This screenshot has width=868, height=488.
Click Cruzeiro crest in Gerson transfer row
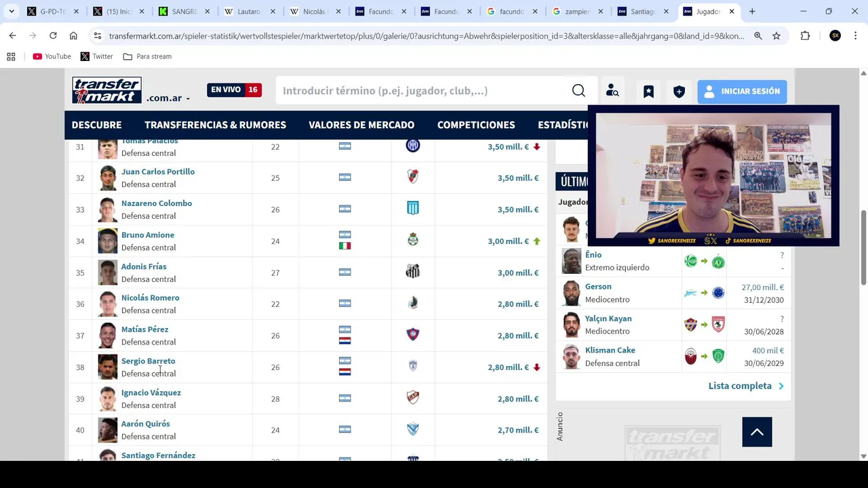[x=718, y=293]
